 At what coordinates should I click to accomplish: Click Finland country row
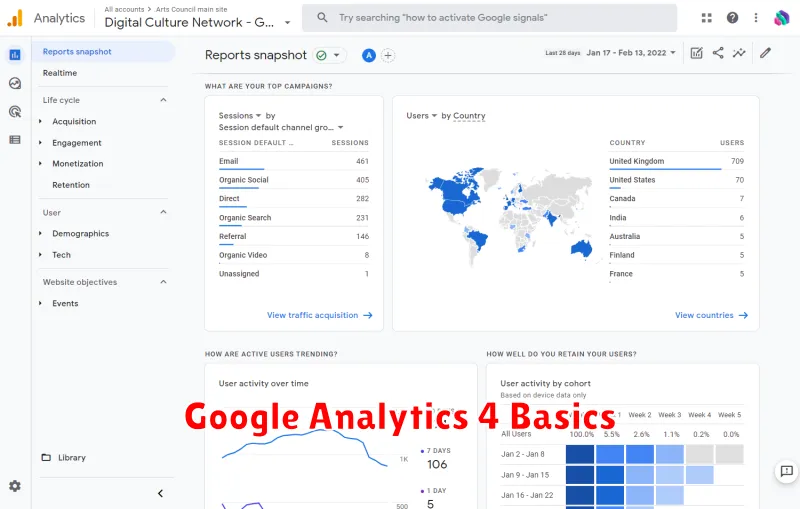(x=677, y=255)
